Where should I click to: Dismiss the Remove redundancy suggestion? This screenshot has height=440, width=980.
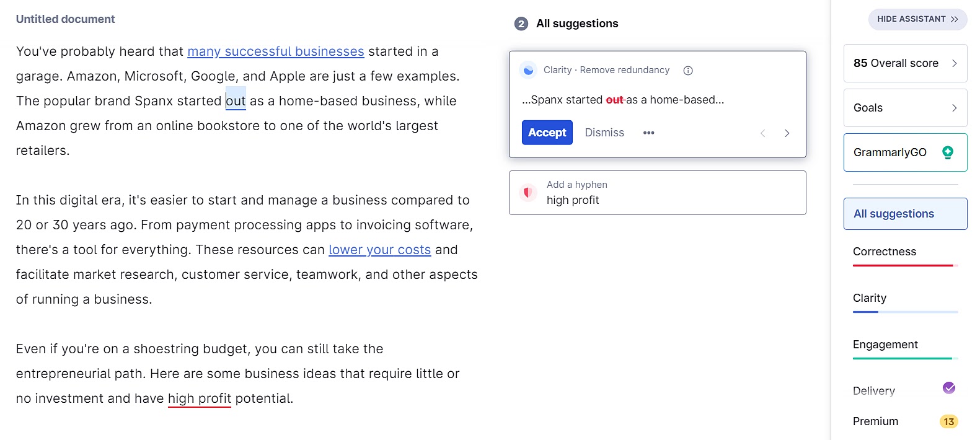pos(604,133)
